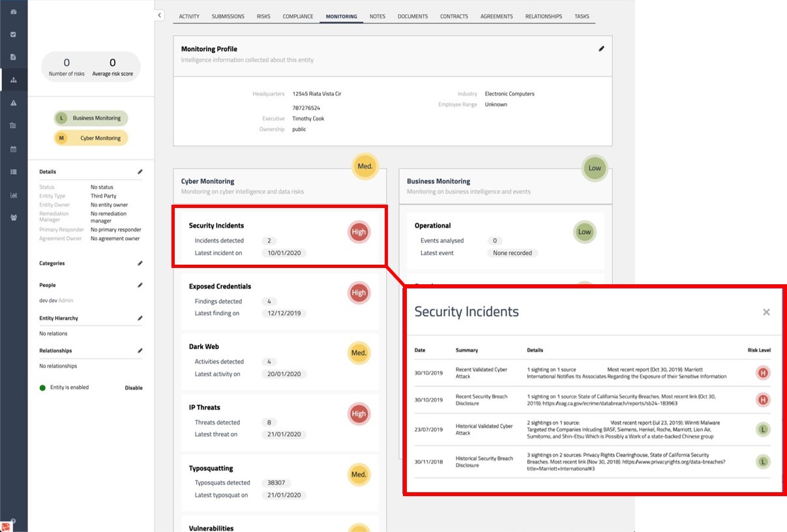Select the Business Monitoring pill

(91, 118)
